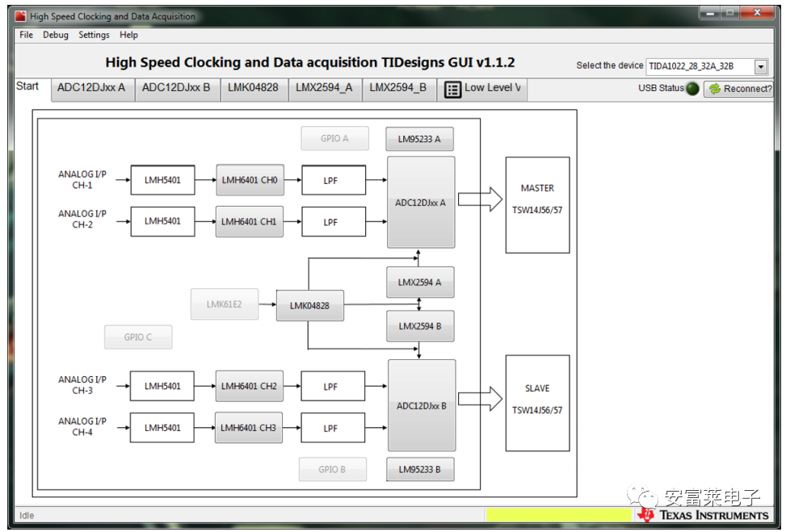Screen dimensions: 786x532
Task: Switch to the ADC12DJxx A tab
Action: pos(91,88)
